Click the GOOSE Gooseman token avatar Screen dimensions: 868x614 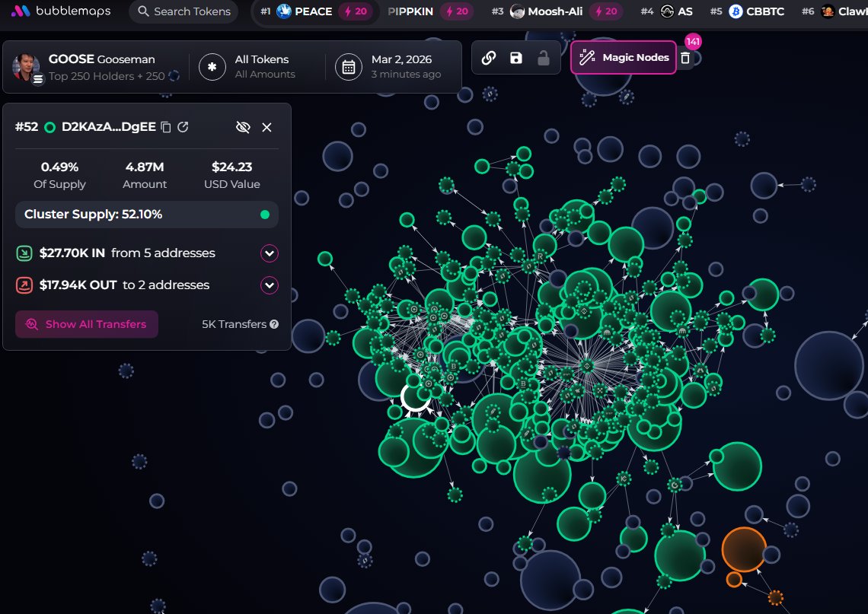coord(27,68)
